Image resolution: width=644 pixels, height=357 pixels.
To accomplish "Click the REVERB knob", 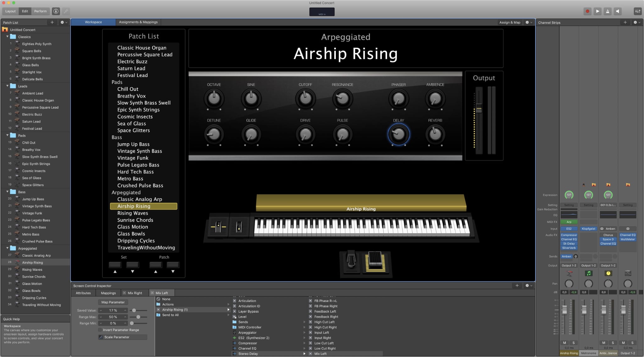I will (x=435, y=134).
